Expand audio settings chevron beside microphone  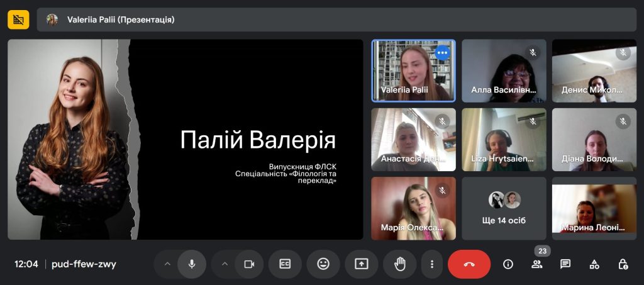point(167,264)
